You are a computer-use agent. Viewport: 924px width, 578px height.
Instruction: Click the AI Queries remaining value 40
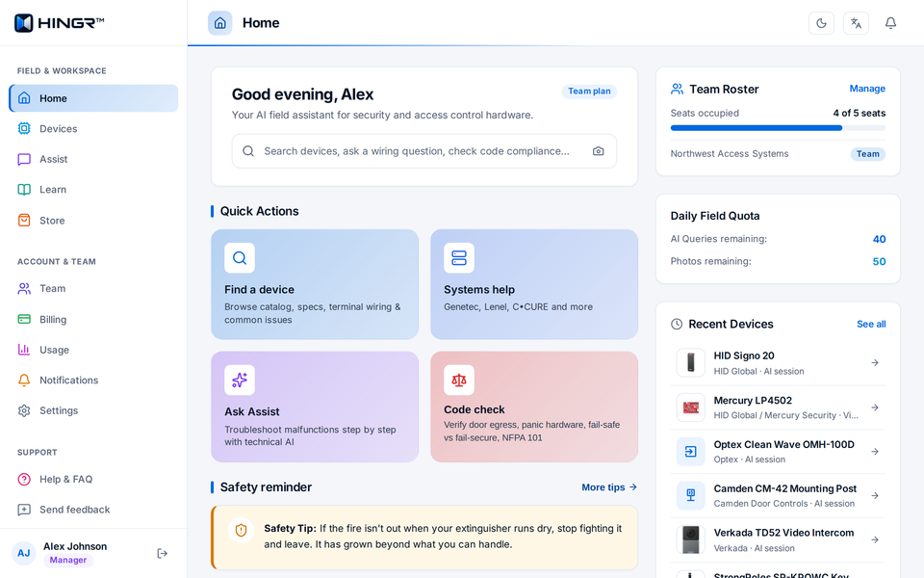pos(879,239)
